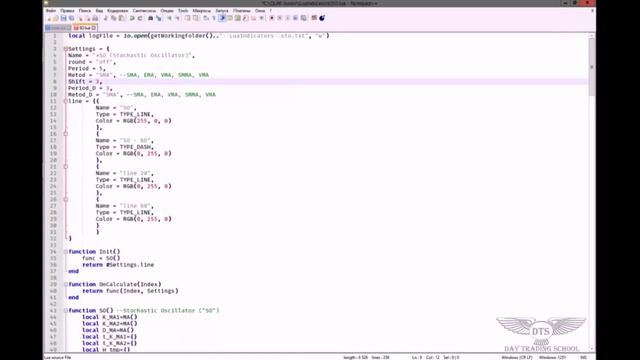This screenshot has width=640, height=360.
Task: Collapse the function OnCalculate fold marker
Action: [x=66, y=284]
